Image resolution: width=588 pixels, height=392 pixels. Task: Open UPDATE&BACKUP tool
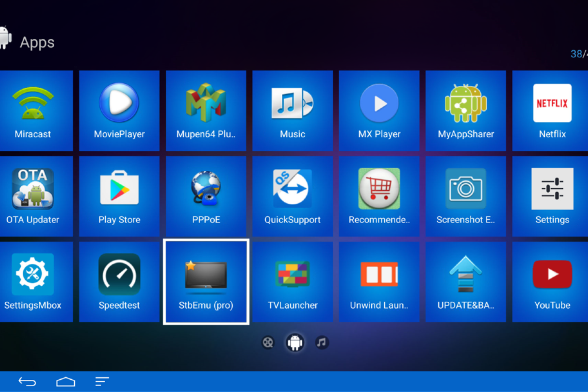[x=465, y=282]
